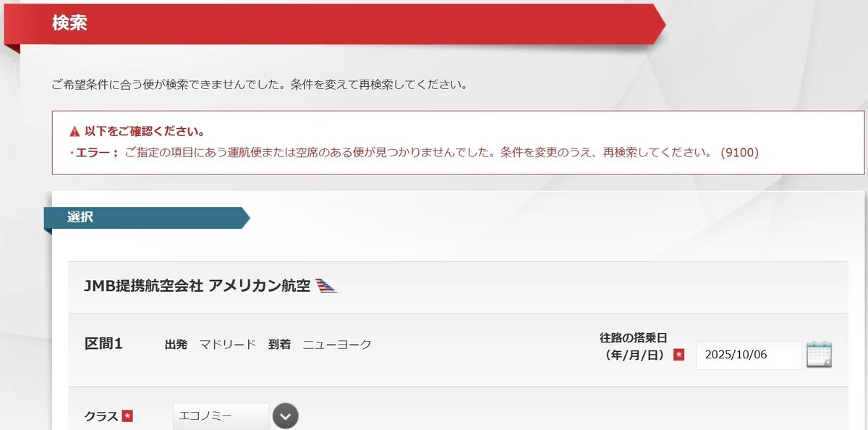Click the outbound date field 2025/10/06
This screenshot has height=430, width=868.
(749, 355)
